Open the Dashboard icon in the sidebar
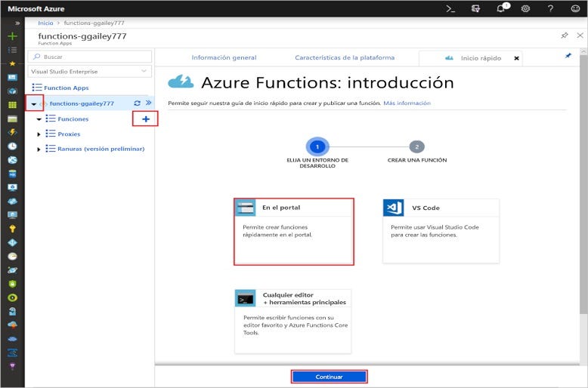Screen dimensions: 588x388 pos(12,78)
